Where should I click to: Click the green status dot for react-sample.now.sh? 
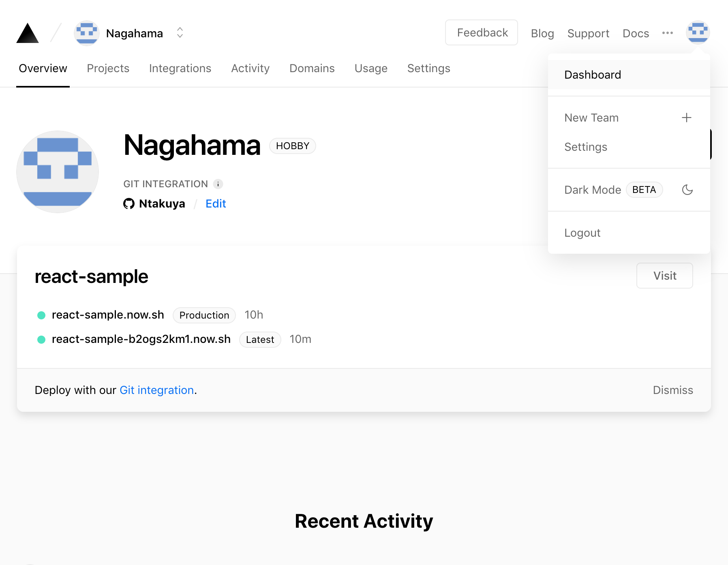pos(41,315)
